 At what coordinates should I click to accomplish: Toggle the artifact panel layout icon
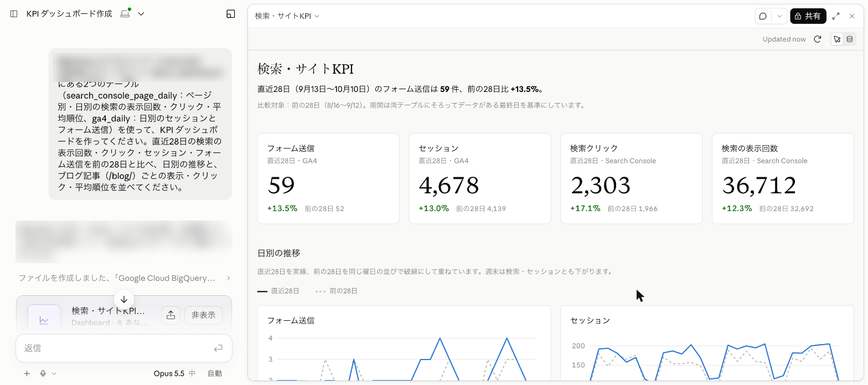pos(231,14)
